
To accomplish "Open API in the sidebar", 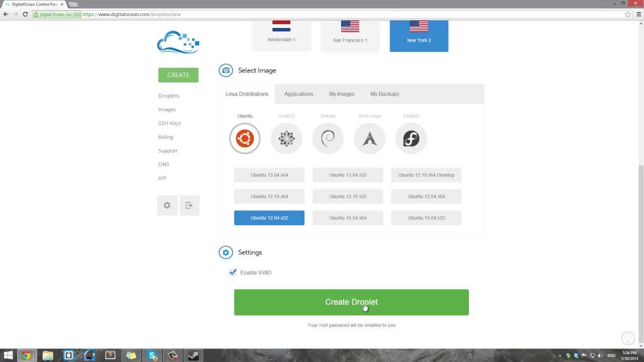I will [x=162, y=178].
